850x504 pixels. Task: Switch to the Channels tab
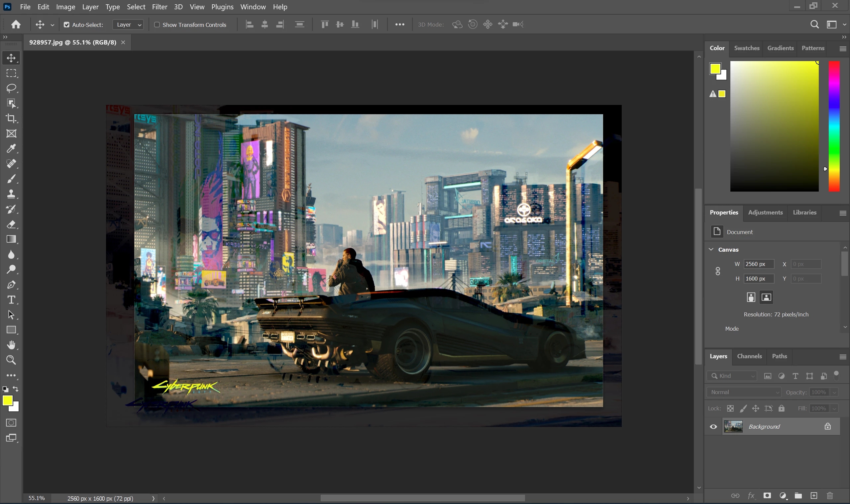click(749, 356)
